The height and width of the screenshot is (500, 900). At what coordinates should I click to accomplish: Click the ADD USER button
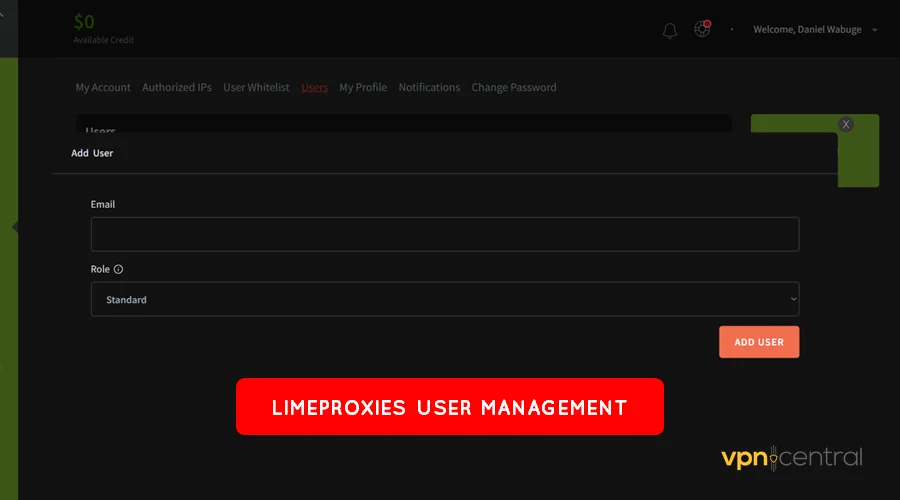tap(759, 342)
